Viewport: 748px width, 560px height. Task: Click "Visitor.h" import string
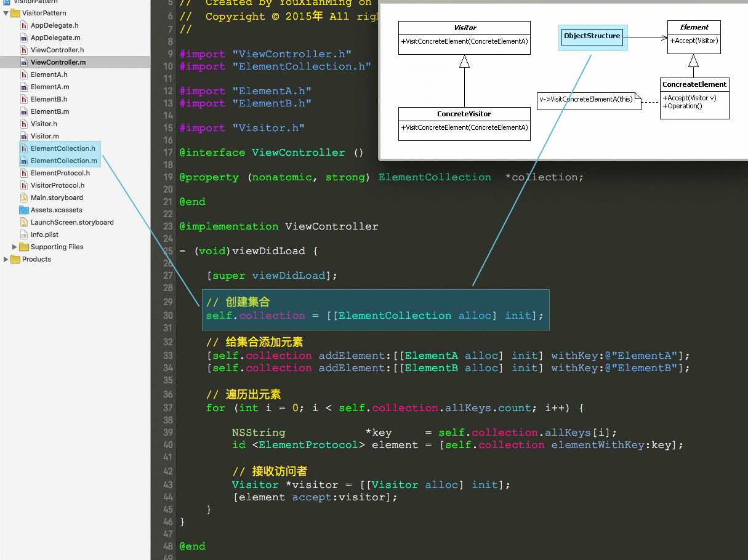point(268,128)
